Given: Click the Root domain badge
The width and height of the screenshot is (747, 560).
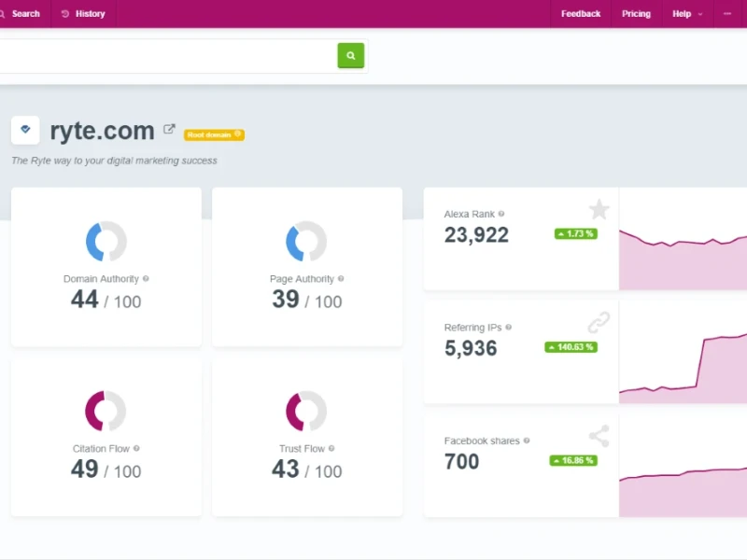Looking at the screenshot, I should coord(215,134).
